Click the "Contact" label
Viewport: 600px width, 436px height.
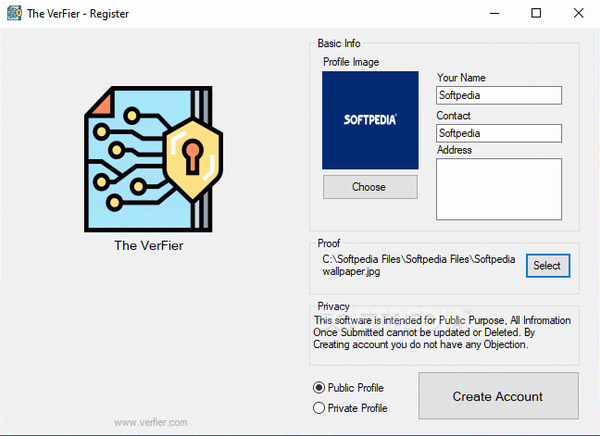pyautogui.click(x=453, y=115)
